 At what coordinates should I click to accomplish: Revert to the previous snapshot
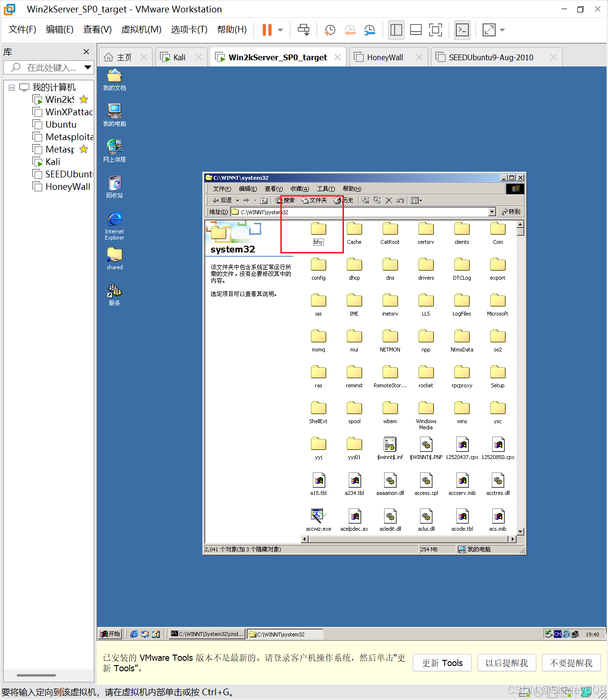tap(350, 30)
